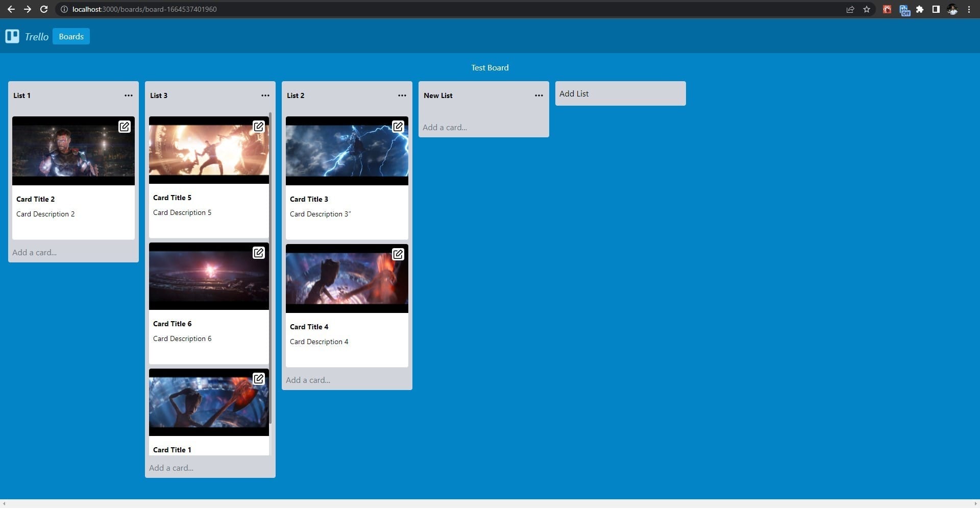
Task: Open edit icon on Card Title 2
Action: (x=125, y=127)
